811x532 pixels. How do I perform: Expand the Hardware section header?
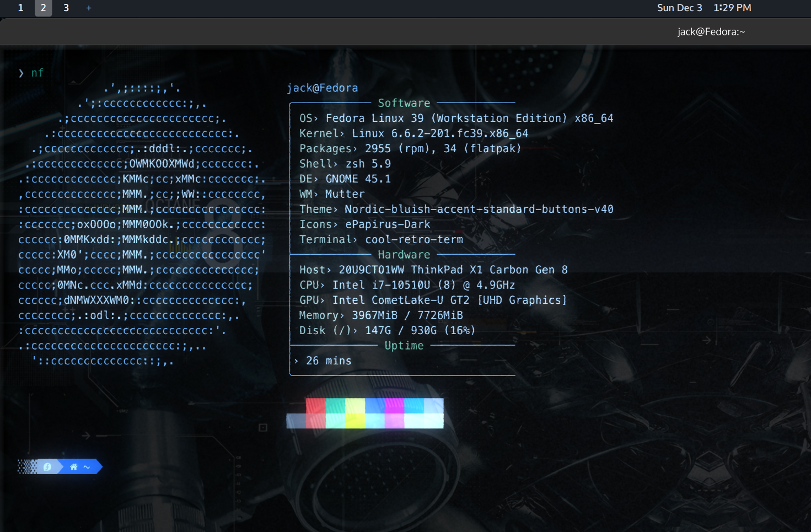[404, 254]
